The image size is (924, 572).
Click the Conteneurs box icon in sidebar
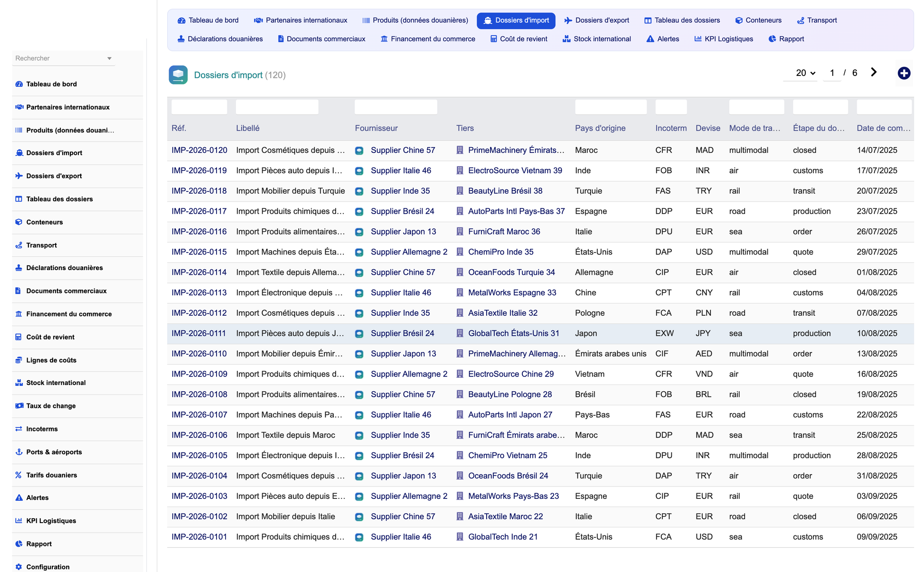pyautogui.click(x=19, y=222)
